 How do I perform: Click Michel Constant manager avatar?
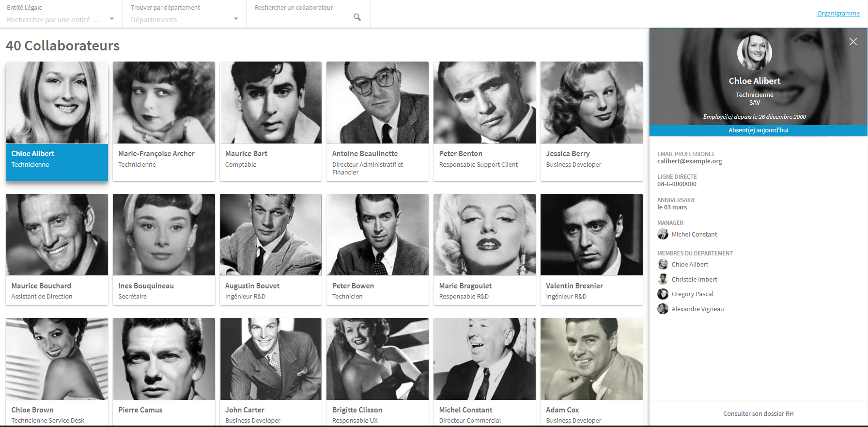[663, 234]
